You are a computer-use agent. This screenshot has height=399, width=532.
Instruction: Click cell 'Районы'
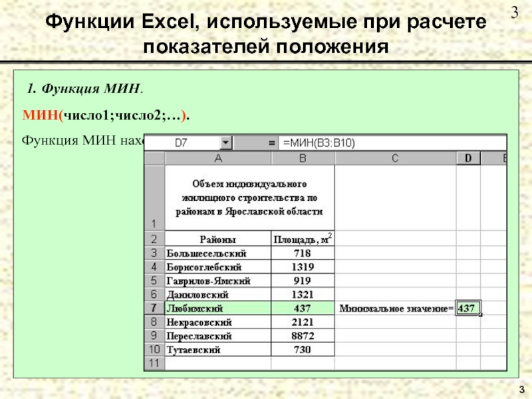tap(218, 239)
